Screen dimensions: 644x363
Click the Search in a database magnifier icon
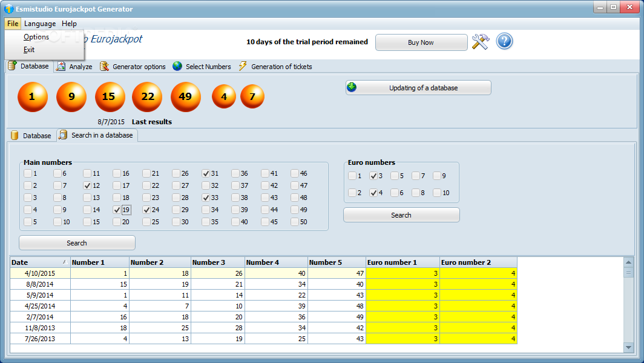pos(63,135)
